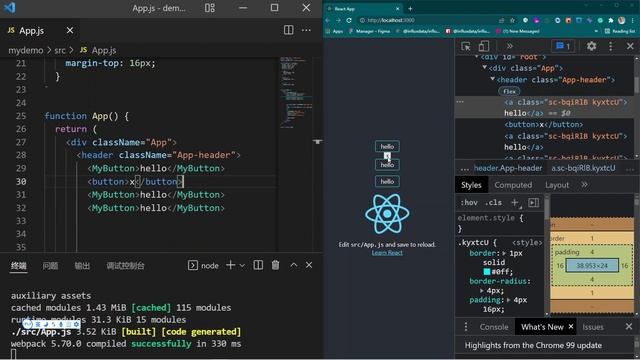Activate DevTools inspect element picker
The image size is (640, 360).
(466, 46)
